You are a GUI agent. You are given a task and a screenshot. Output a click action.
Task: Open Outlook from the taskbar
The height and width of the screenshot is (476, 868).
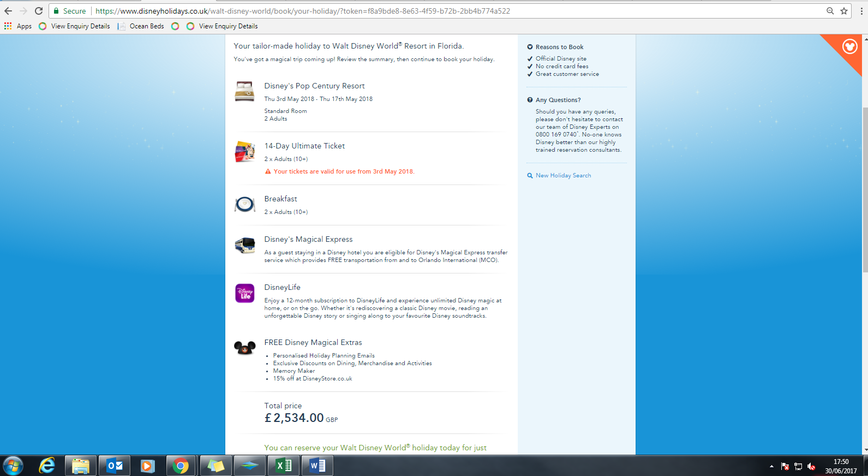coord(115,466)
